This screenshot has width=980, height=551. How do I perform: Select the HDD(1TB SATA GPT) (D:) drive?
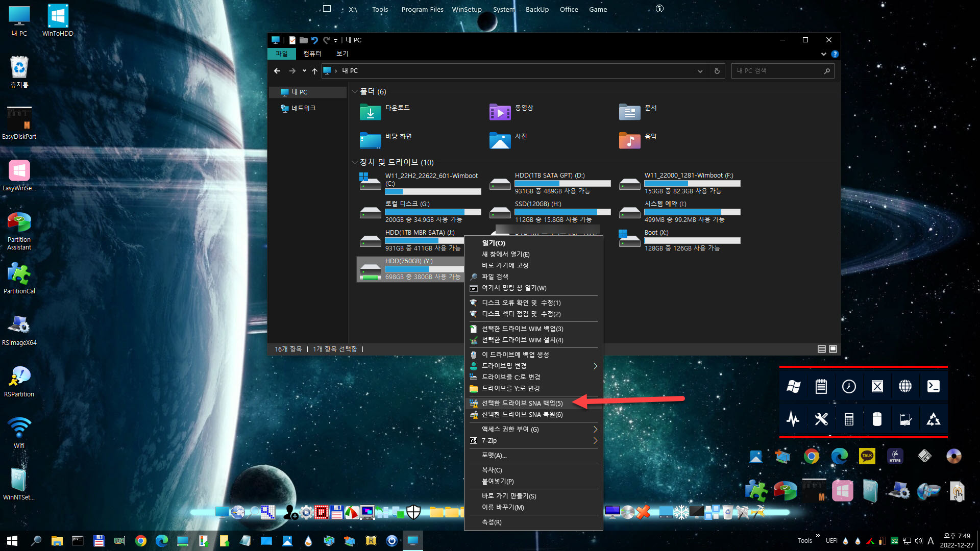(550, 183)
